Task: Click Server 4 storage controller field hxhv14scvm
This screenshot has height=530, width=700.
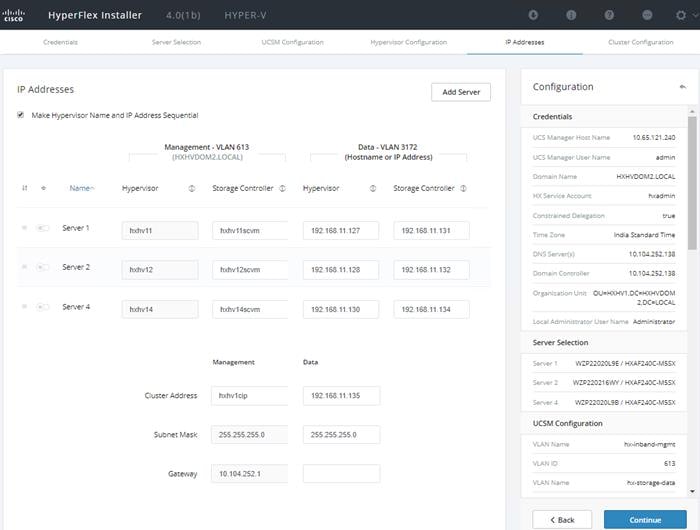Action: click(x=250, y=309)
